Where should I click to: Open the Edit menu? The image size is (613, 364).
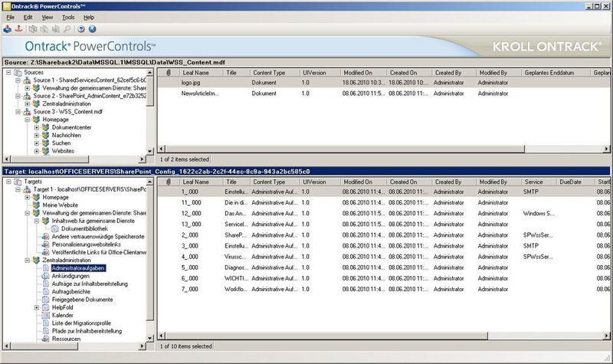coord(28,17)
